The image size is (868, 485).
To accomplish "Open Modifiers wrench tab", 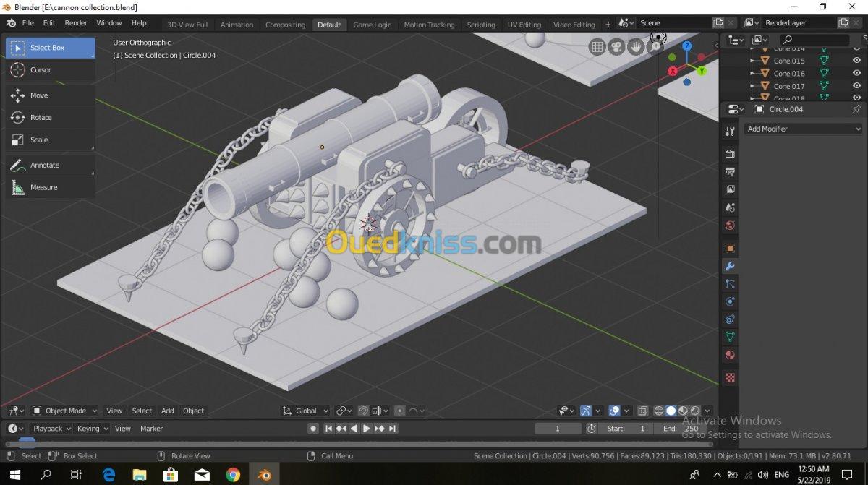I will (730, 266).
